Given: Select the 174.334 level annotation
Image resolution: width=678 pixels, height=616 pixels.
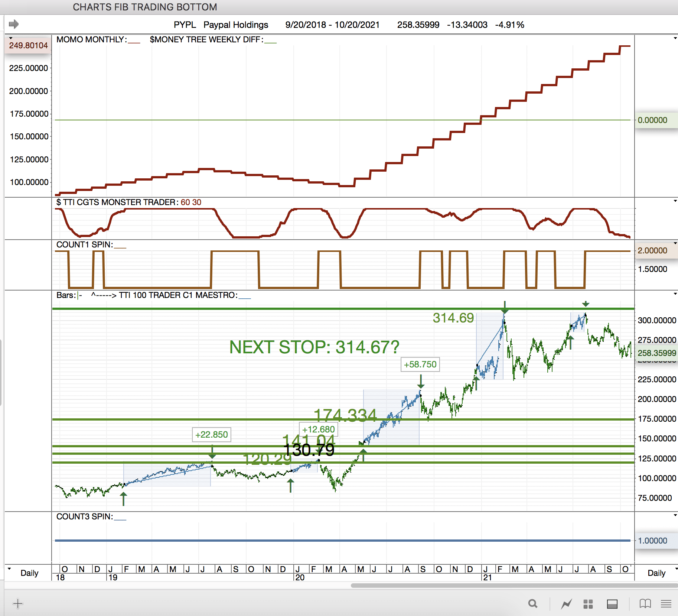Looking at the screenshot, I should (x=345, y=415).
